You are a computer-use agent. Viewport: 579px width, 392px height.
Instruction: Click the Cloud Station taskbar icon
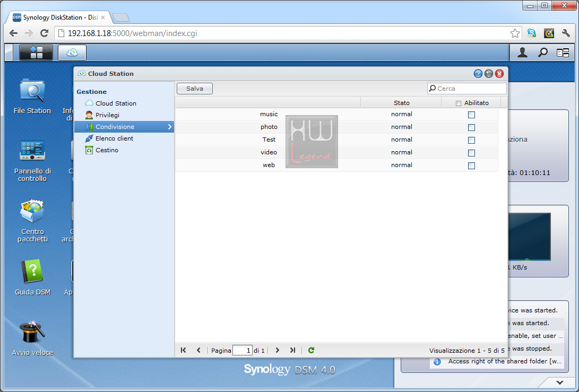tap(72, 53)
